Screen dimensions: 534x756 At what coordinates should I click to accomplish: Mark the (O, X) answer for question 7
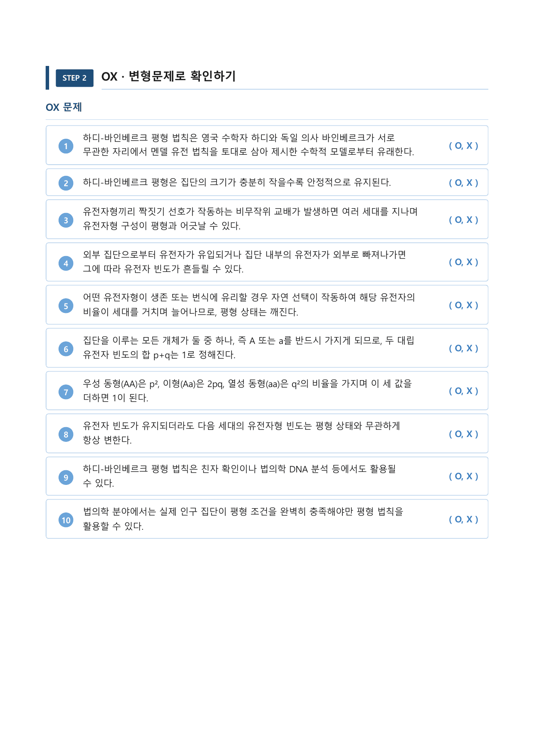tap(463, 391)
